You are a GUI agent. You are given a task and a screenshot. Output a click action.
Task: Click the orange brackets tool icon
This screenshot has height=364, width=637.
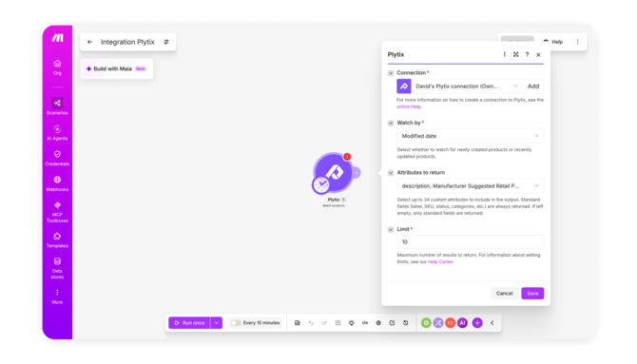450,323
